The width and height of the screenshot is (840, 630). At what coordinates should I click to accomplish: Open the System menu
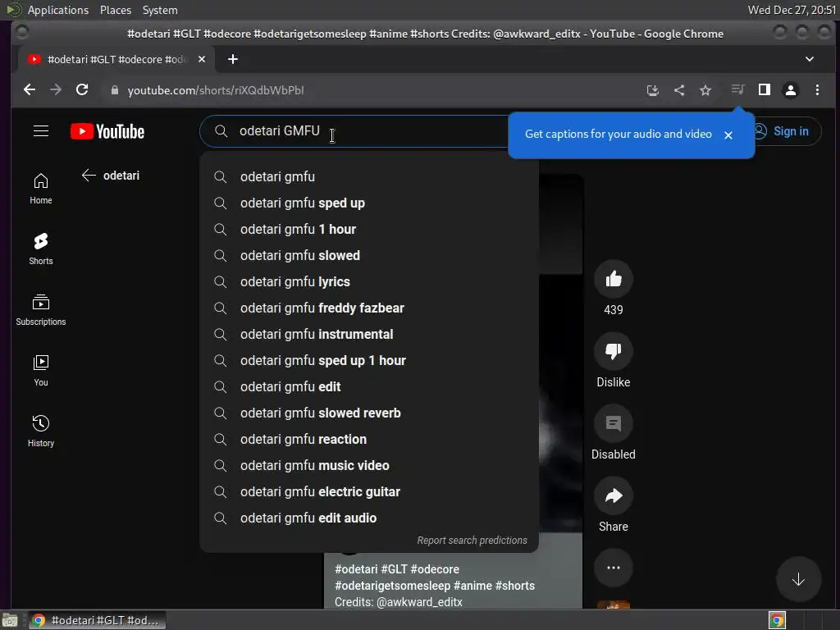[x=160, y=10]
